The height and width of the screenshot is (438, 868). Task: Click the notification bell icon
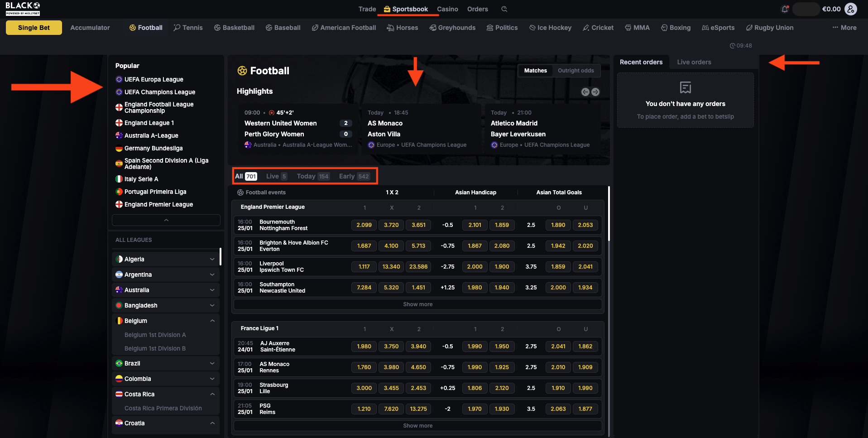click(x=785, y=9)
